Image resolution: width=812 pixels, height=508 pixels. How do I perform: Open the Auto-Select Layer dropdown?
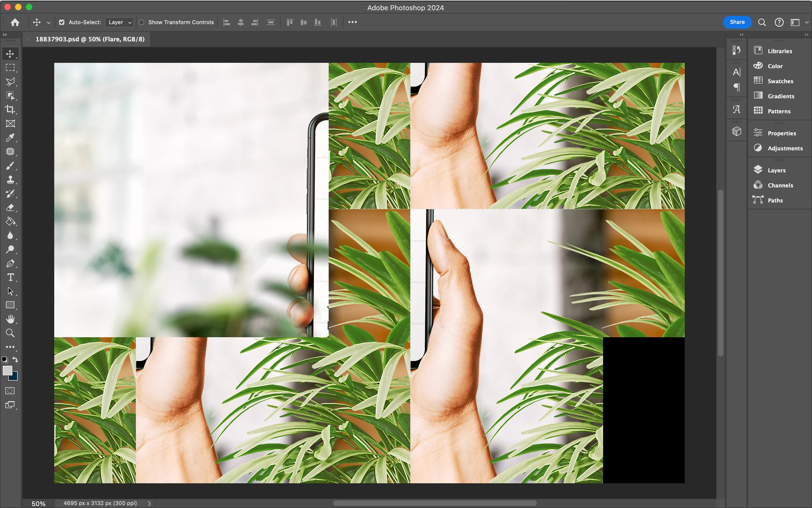(119, 23)
